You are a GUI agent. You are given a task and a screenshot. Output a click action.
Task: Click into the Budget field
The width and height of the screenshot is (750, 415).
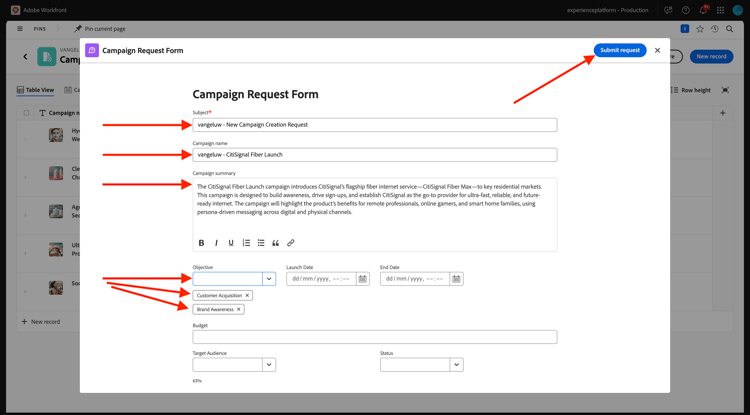tap(375, 337)
